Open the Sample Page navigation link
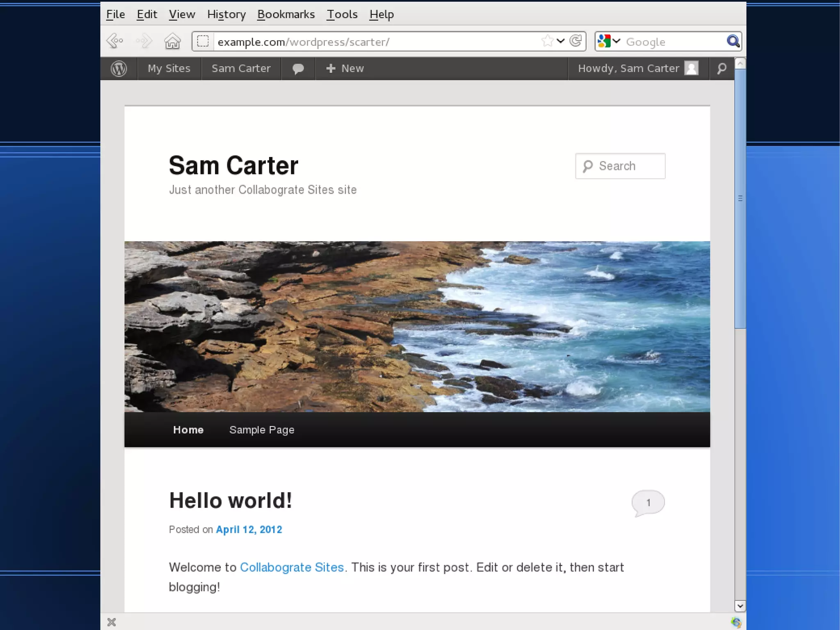This screenshot has height=630, width=840. [x=262, y=430]
